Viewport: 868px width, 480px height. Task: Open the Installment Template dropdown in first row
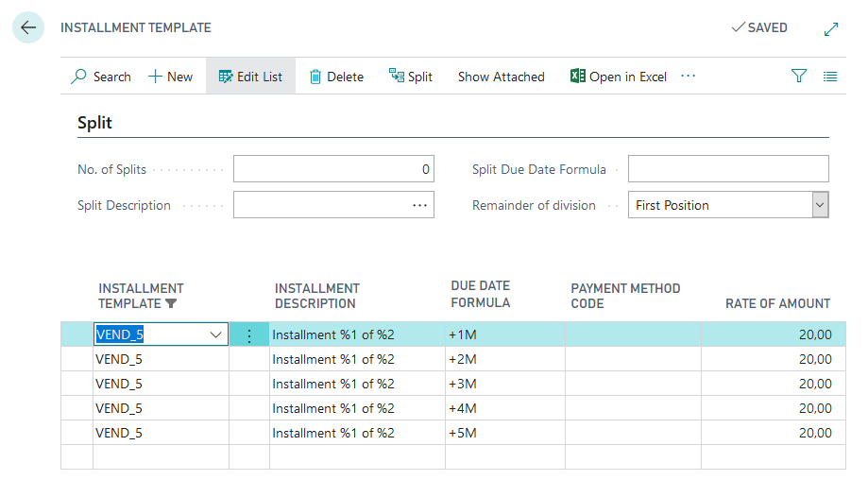pos(215,334)
